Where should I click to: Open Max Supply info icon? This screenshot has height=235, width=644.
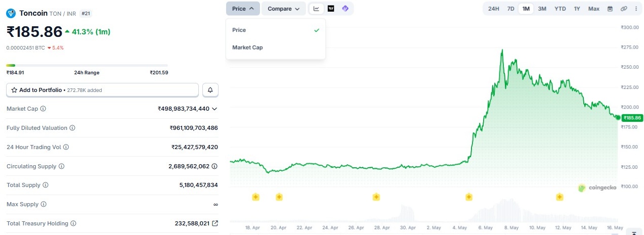44,204
